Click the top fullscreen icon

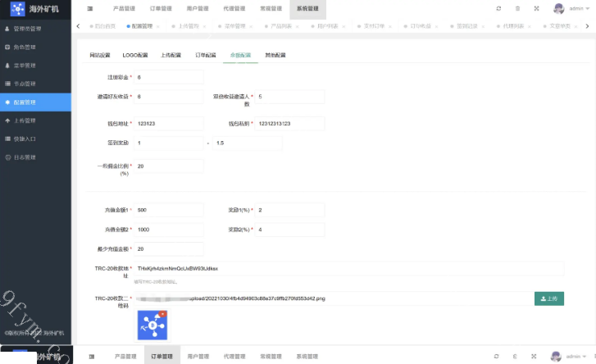coord(536,8)
